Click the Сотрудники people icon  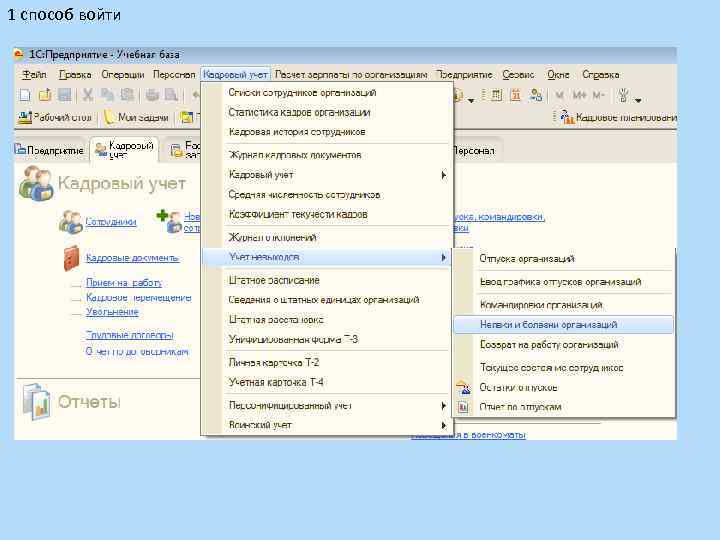pyautogui.click(x=71, y=222)
